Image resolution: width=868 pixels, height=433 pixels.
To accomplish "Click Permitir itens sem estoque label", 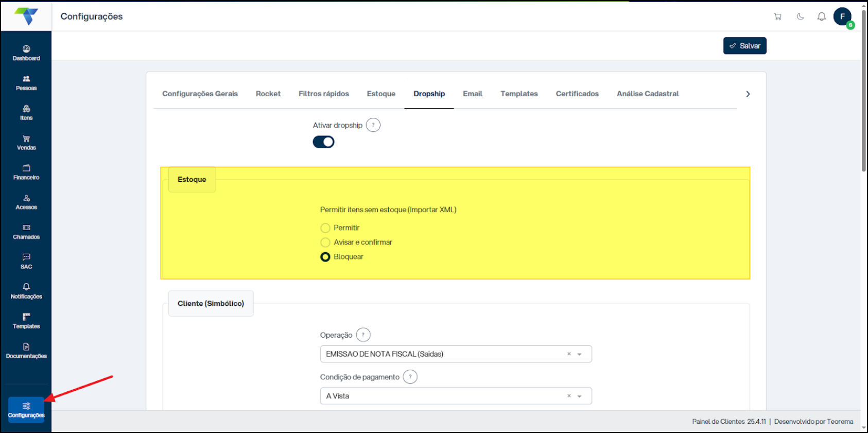I will coord(388,210).
